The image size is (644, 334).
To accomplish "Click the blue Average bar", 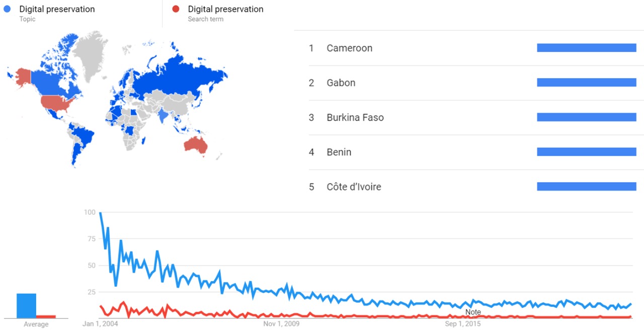I will tap(26, 305).
